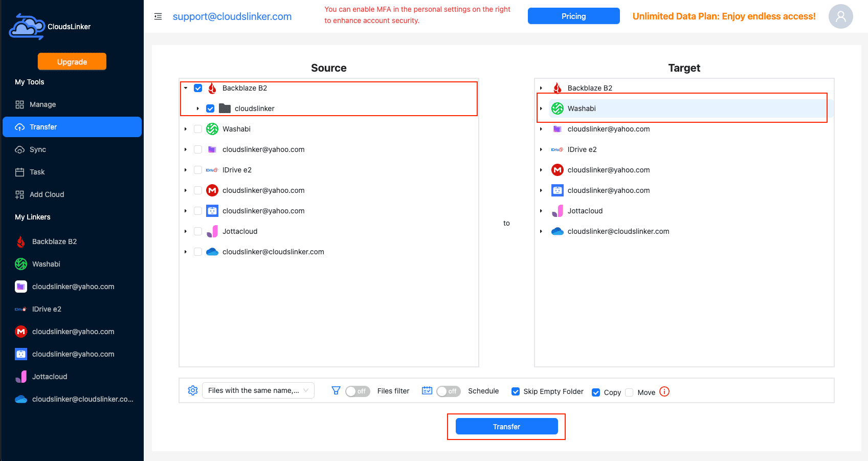
Task: Open Sync in the sidebar
Action: pyautogui.click(x=72, y=149)
